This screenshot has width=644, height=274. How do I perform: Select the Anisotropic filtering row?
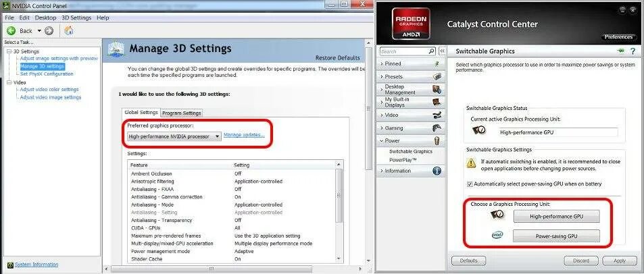(232, 182)
